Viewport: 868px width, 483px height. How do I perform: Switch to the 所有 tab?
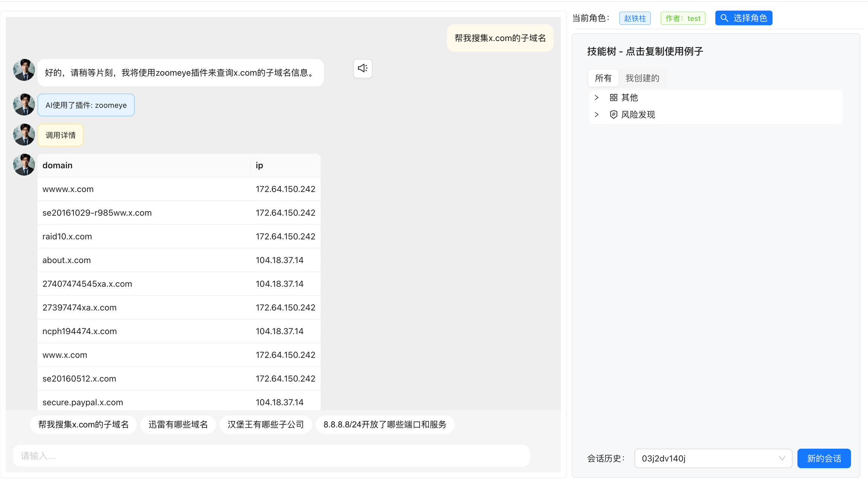pyautogui.click(x=603, y=78)
